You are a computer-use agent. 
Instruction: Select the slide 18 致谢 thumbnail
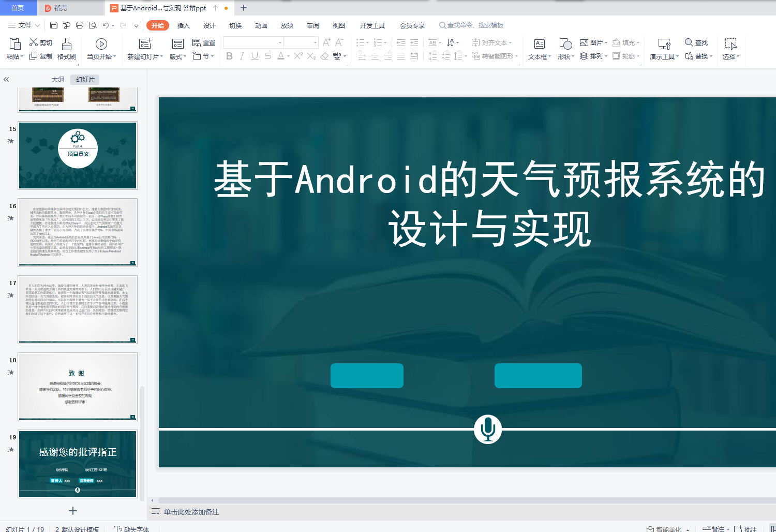(x=78, y=387)
